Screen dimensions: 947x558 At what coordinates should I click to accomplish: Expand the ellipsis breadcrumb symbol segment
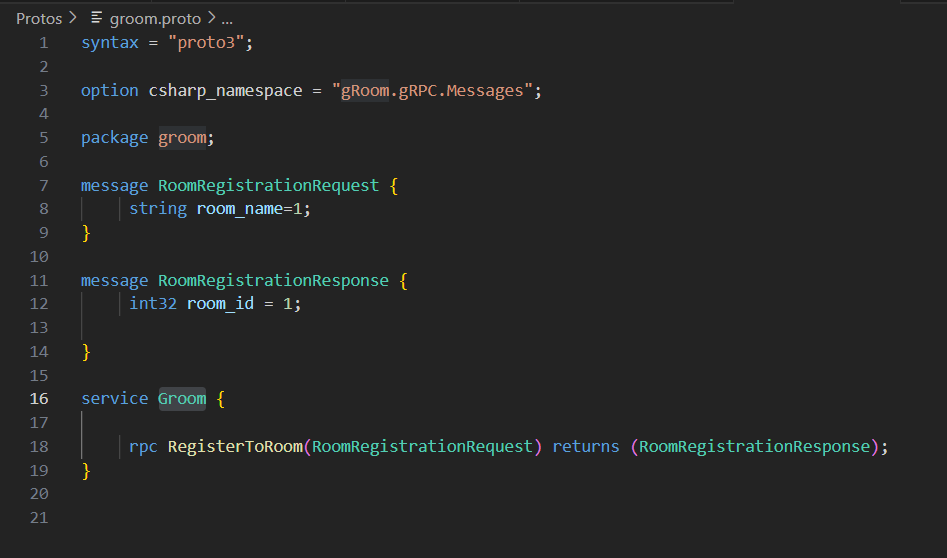coord(226,18)
